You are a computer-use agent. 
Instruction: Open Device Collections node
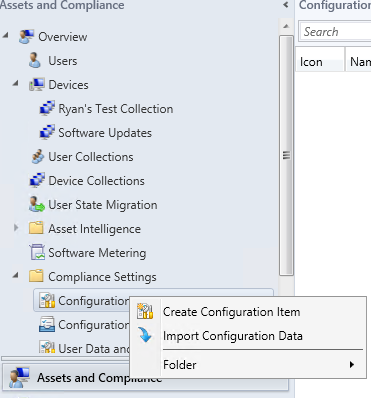click(96, 181)
